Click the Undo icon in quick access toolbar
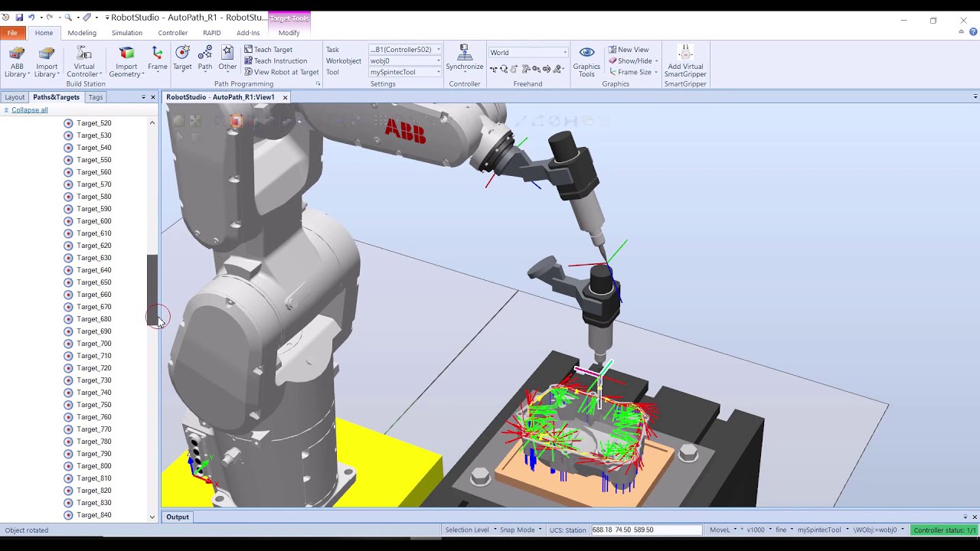 tap(31, 17)
